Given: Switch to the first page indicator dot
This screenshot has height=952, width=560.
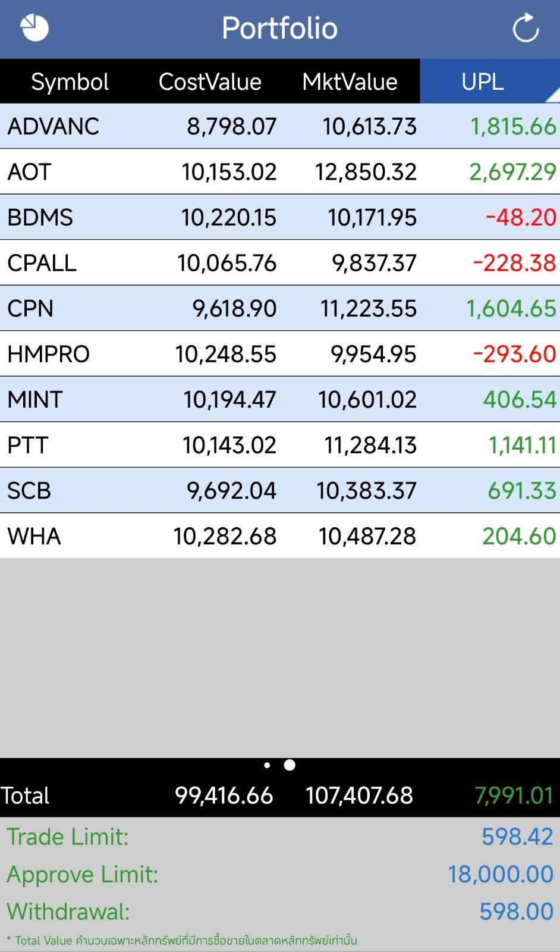Looking at the screenshot, I should pos(267,765).
